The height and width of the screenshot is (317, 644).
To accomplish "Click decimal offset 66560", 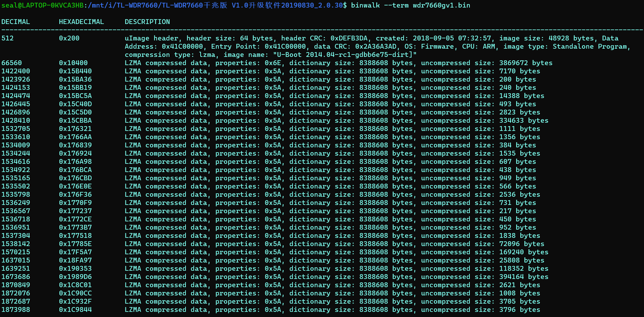I will [12, 63].
